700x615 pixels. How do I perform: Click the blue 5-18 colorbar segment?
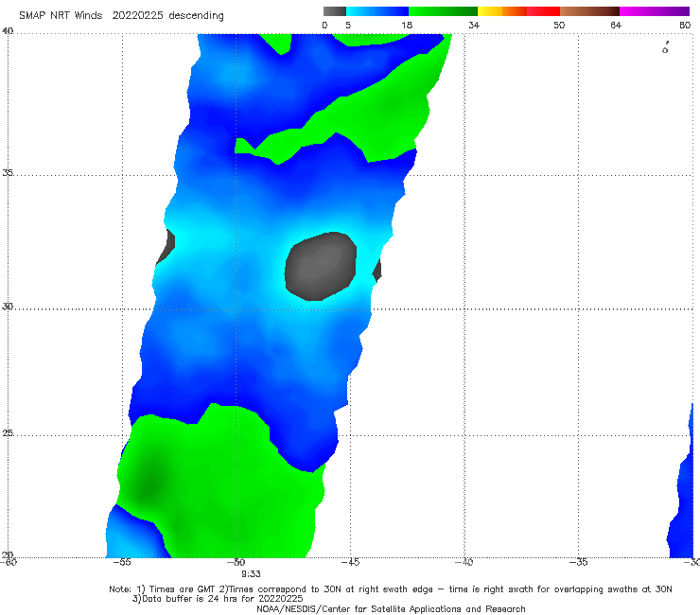point(377,11)
